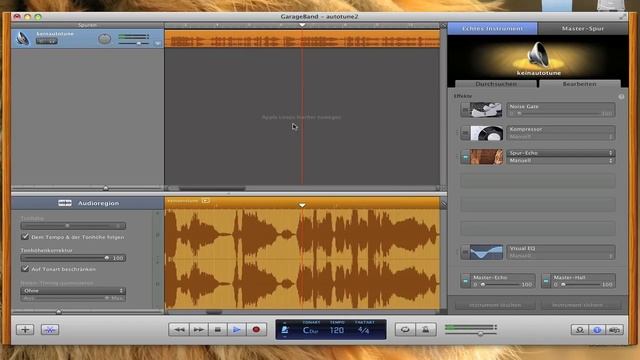Click the playhead marker on the timeline ruler
This screenshot has width=640, height=360.
pos(302,25)
